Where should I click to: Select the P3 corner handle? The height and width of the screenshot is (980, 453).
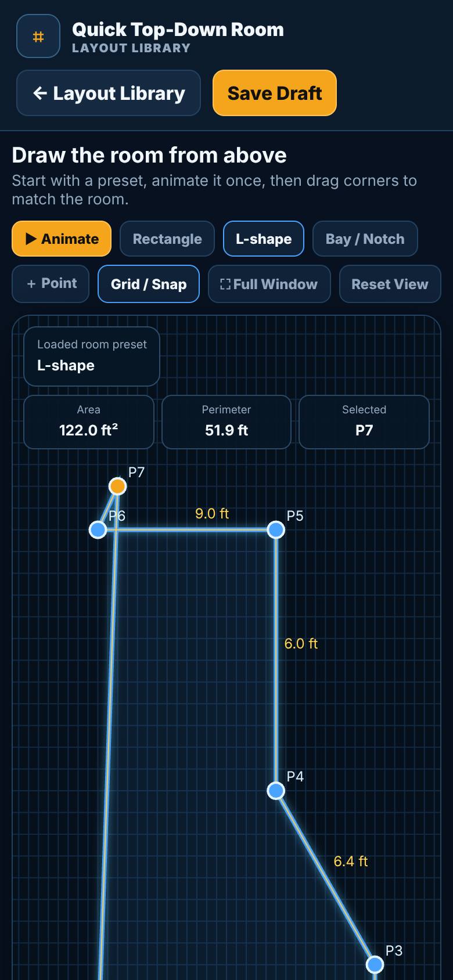(x=375, y=964)
